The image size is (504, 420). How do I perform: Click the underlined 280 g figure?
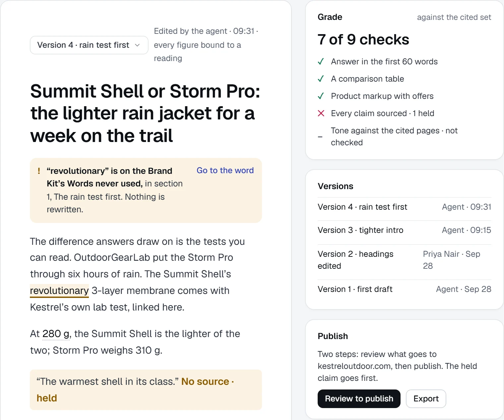pyautogui.click(x=56, y=334)
